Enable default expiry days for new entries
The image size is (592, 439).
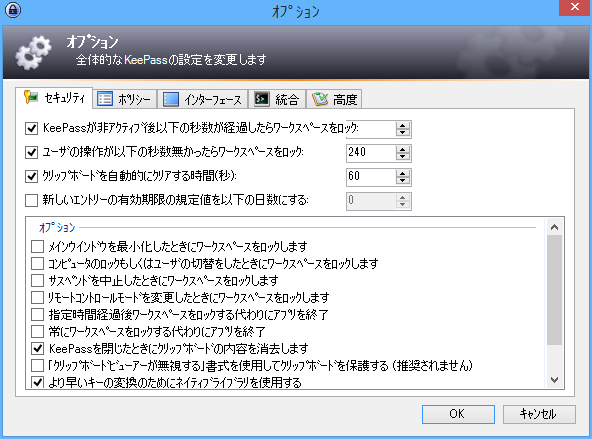pyautogui.click(x=31, y=200)
